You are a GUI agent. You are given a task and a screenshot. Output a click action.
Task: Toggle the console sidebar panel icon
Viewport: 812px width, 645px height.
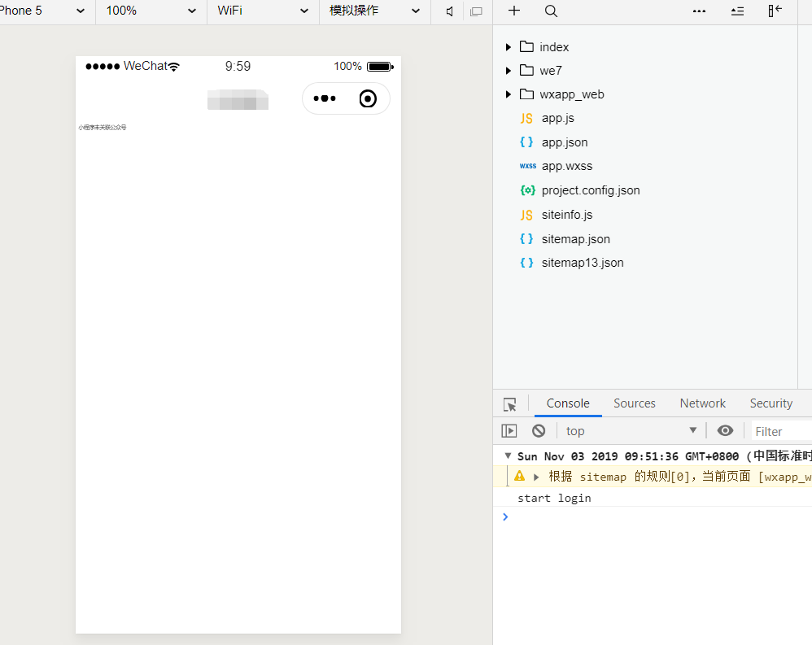pyautogui.click(x=509, y=431)
